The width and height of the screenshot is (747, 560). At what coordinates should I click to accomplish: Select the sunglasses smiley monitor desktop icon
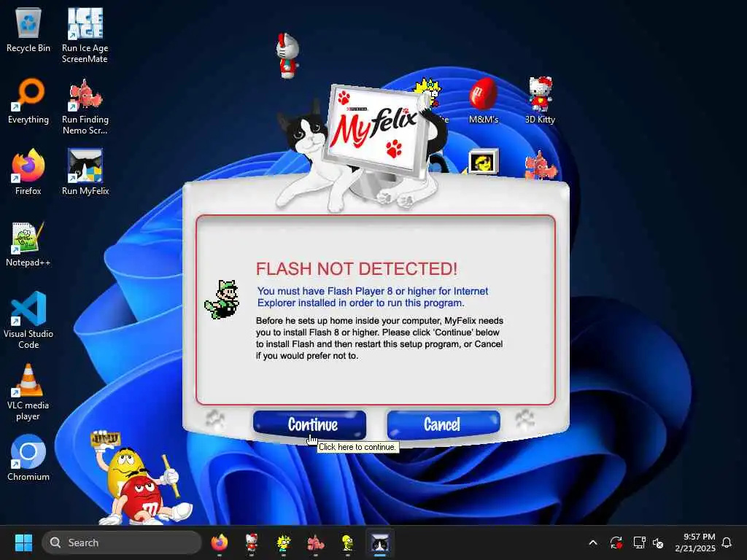483,161
